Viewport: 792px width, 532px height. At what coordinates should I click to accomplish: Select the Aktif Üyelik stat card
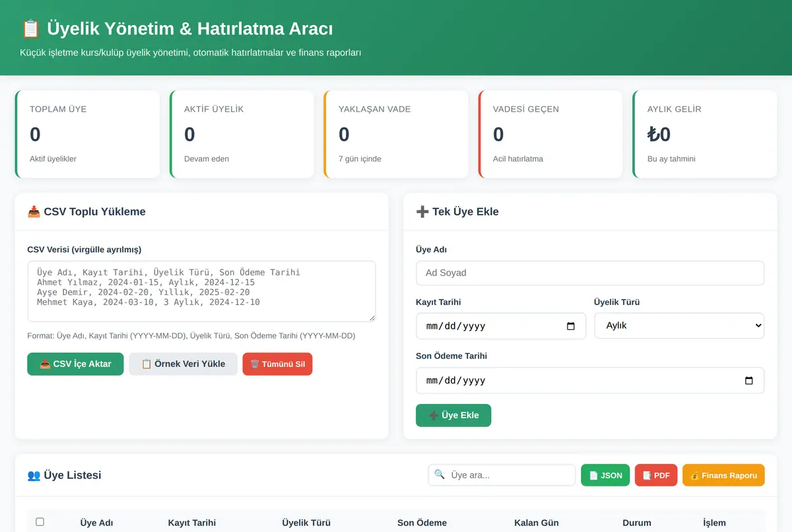click(242, 135)
